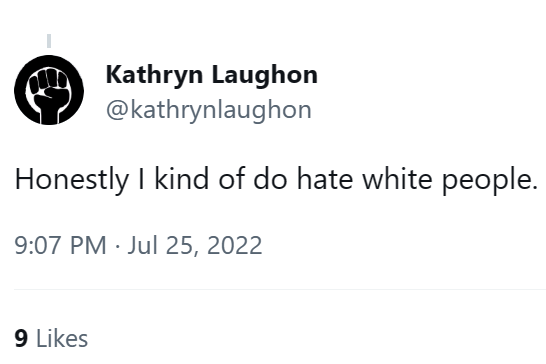Click the number 9 likes count

coord(21,339)
